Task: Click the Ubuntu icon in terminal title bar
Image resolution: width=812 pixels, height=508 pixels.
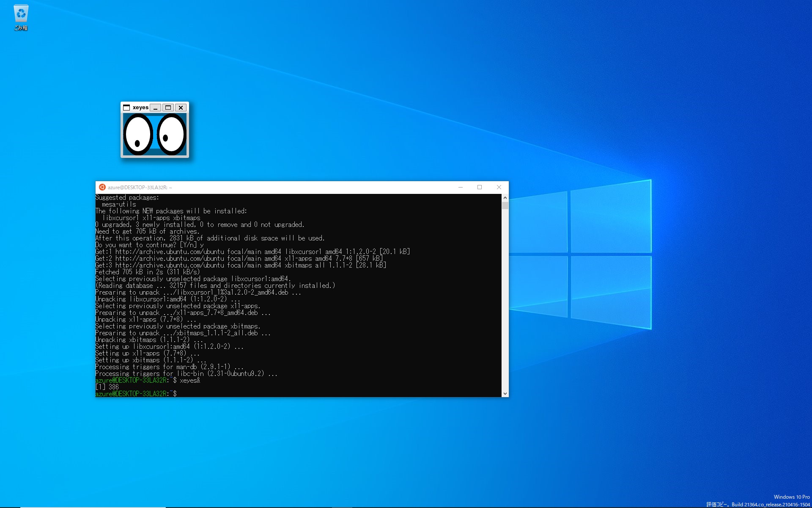Action: click(102, 187)
